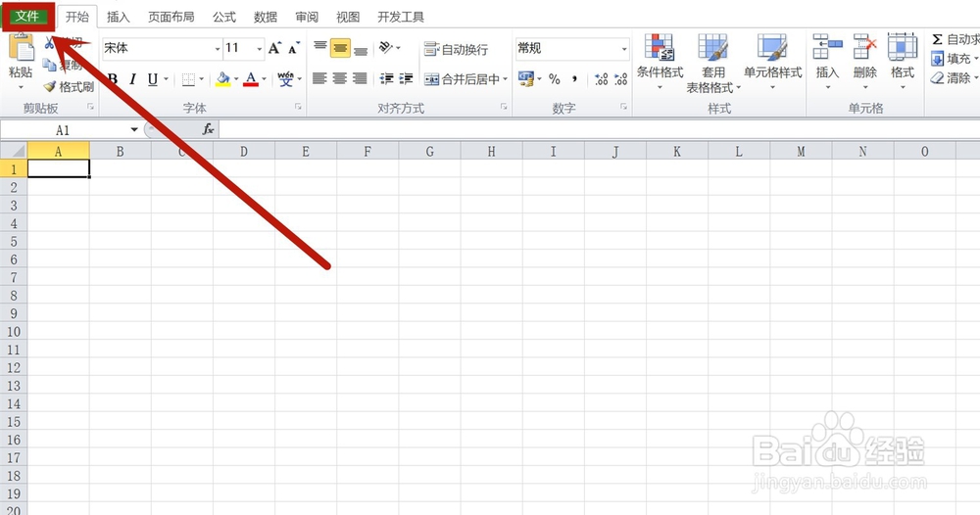This screenshot has height=515, width=980.
Task: Switch to the Page Layout (页面布局) tab
Action: 171,17
